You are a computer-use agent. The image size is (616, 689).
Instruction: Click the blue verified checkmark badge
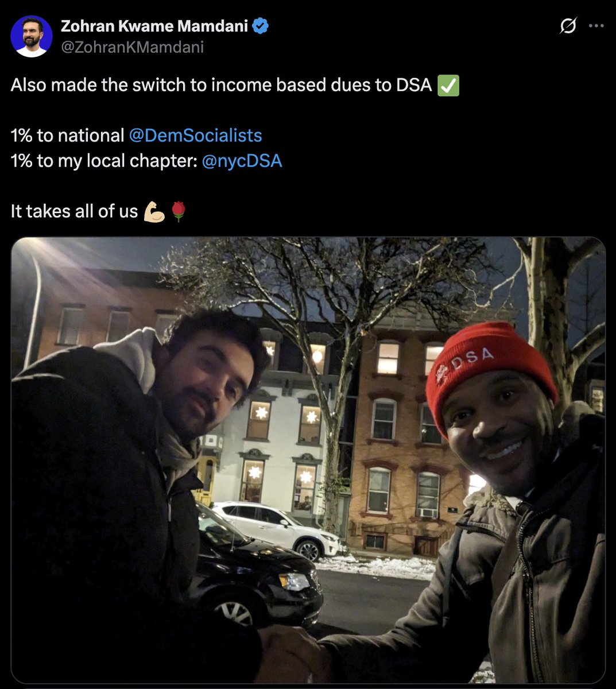261,26
